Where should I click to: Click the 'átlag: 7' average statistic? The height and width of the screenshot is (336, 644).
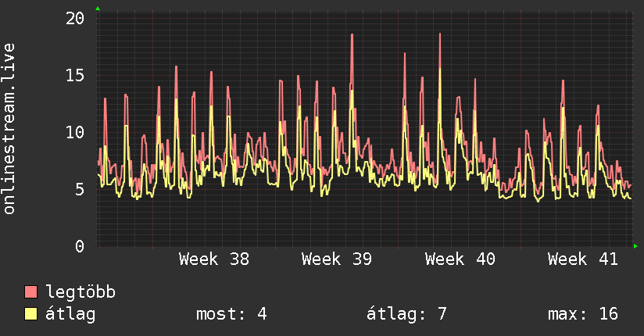pos(406,314)
